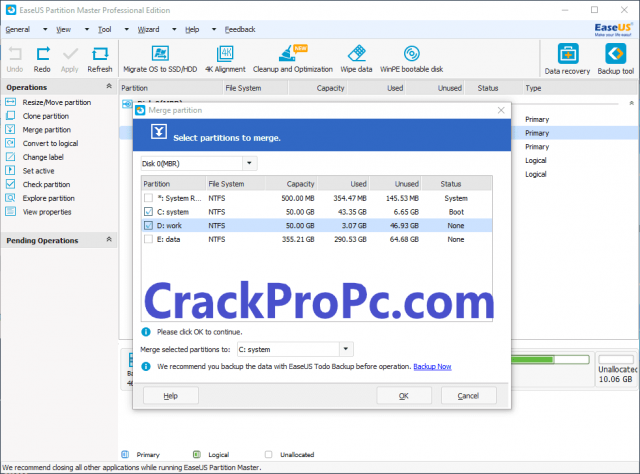Click the Clone partition operation icon
Image resolution: width=640 pixels, height=474 pixels.
click(11, 116)
